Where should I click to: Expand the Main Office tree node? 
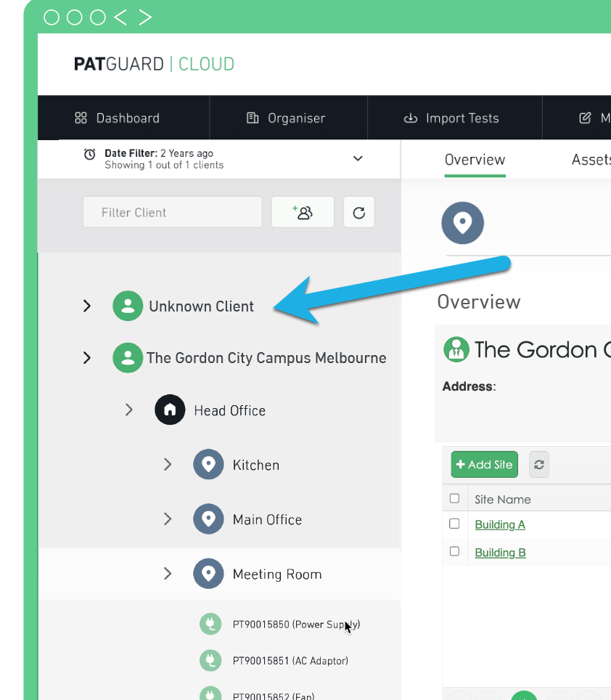coord(168,518)
